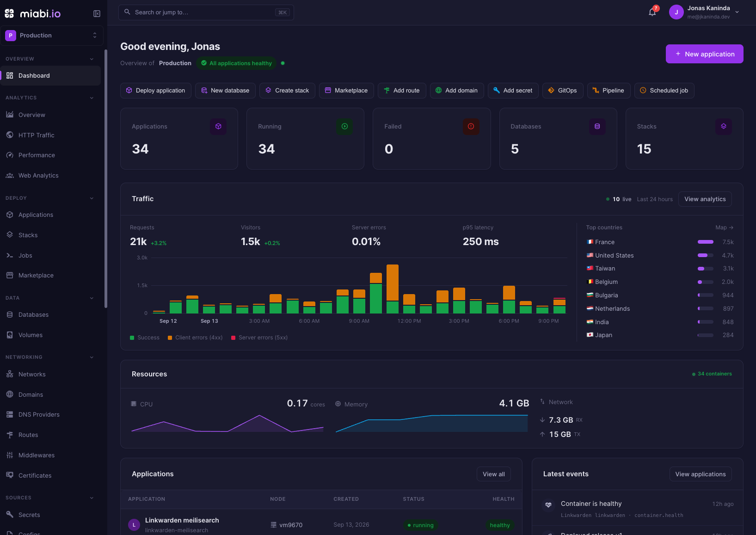Image resolution: width=756 pixels, height=535 pixels.
Task: Click vm9670 node server icon
Action: (274, 525)
